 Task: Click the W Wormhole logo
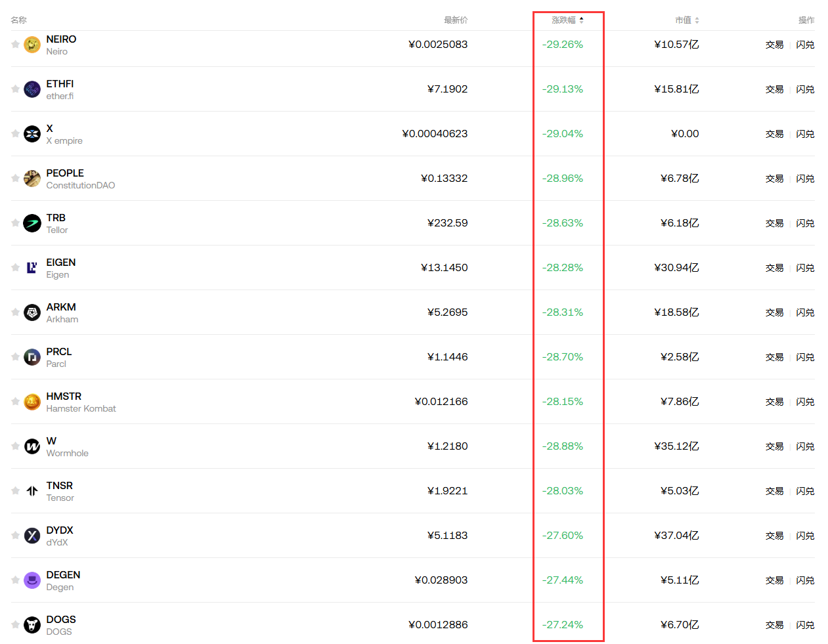point(32,446)
